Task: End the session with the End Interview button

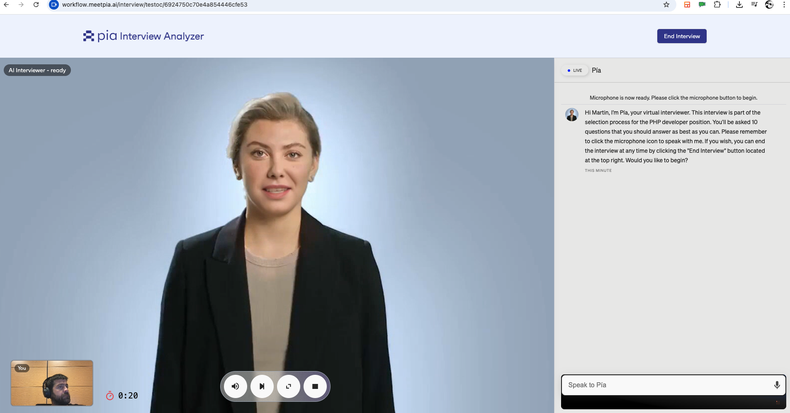Action: coord(682,36)
